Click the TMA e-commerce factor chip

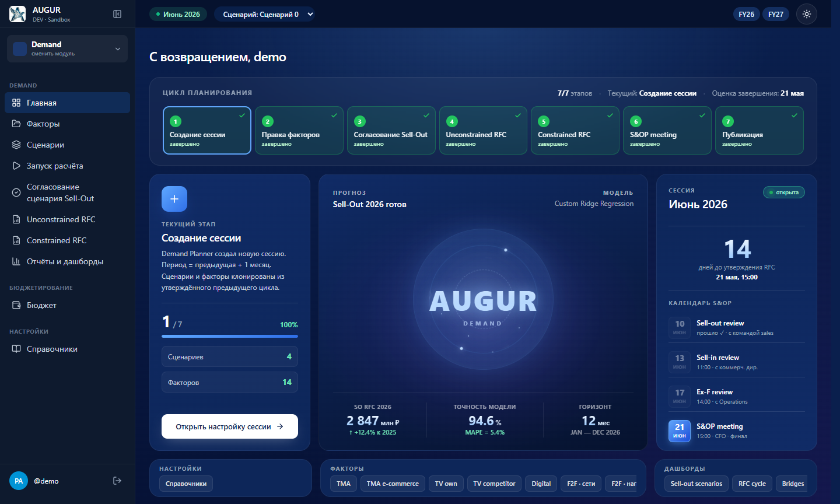393,484
